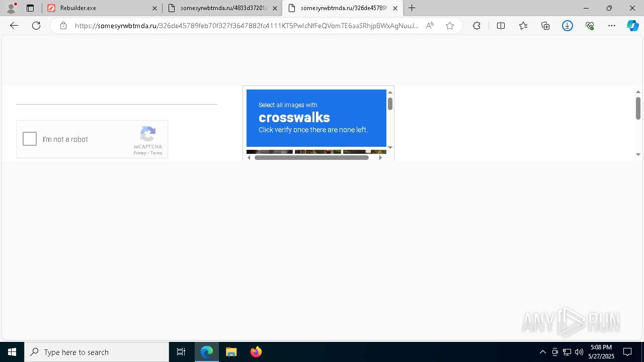This screenshot has height=362, width=644.
Task: Open the Windows Start menu
Action: [12, 352]
